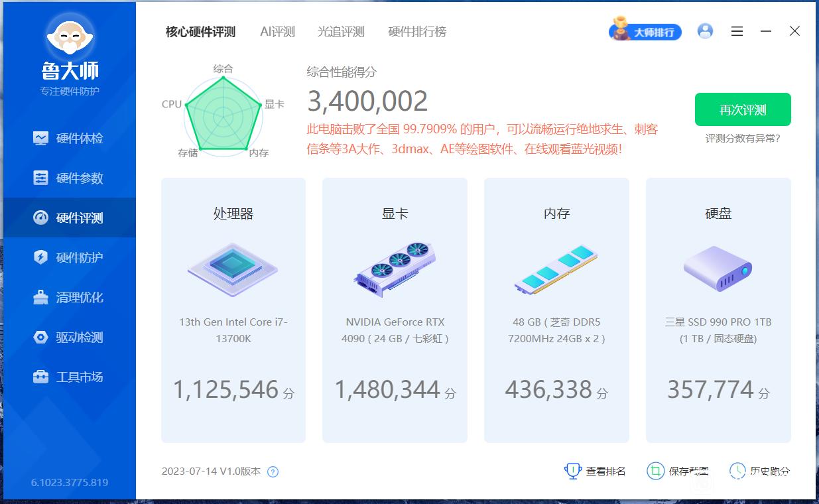Open the 大师排行 ranking badge
The width and height of the screenshot is (819, 504).
645,31
